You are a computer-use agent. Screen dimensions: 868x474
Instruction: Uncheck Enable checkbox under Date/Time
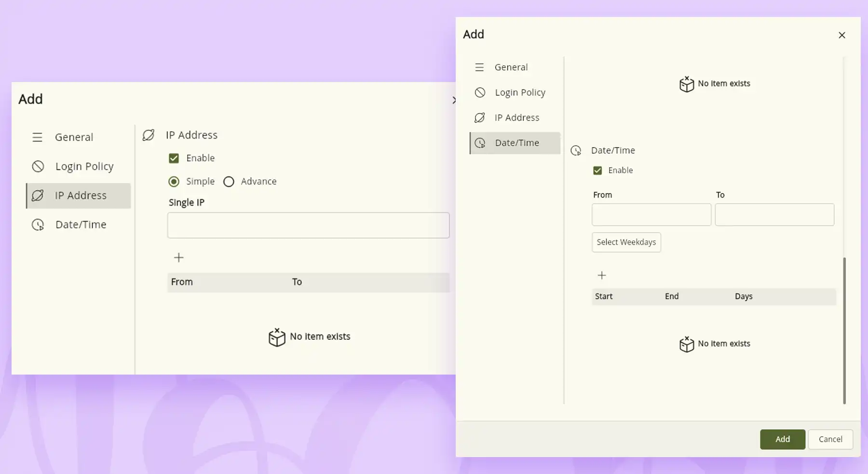(x=597, y=170)
